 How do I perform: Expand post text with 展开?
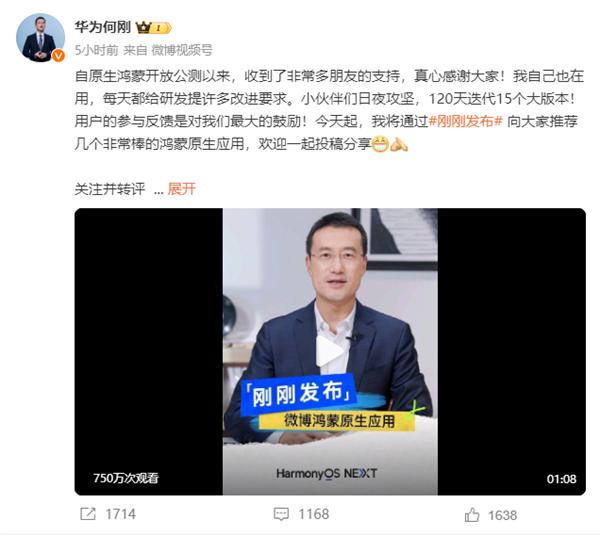pos(182,189)
